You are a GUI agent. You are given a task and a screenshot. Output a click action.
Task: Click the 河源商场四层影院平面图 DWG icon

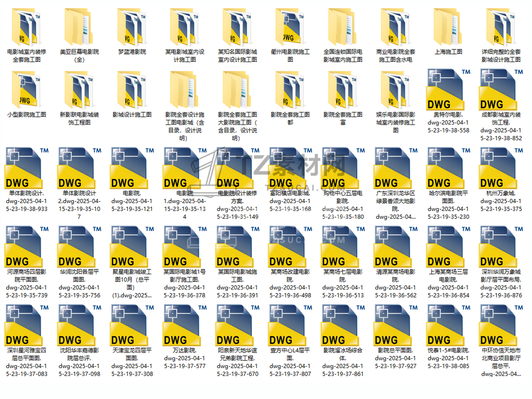click(x=26, y=246)
